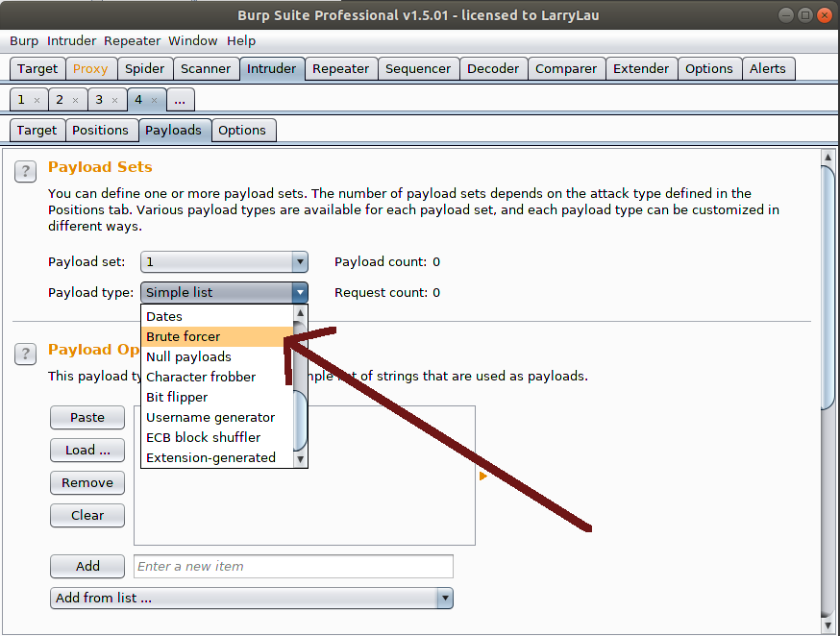
Task: Open the Repeater menu
Action: pos(133,40)
